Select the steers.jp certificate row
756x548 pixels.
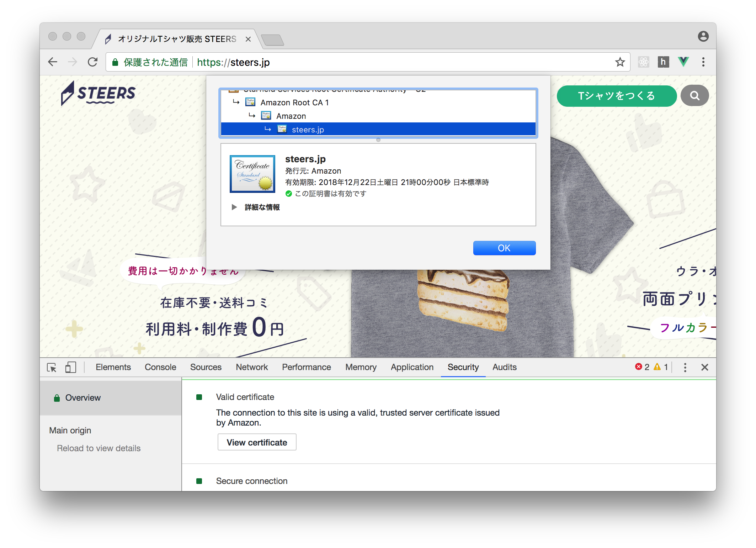[378, 130]
